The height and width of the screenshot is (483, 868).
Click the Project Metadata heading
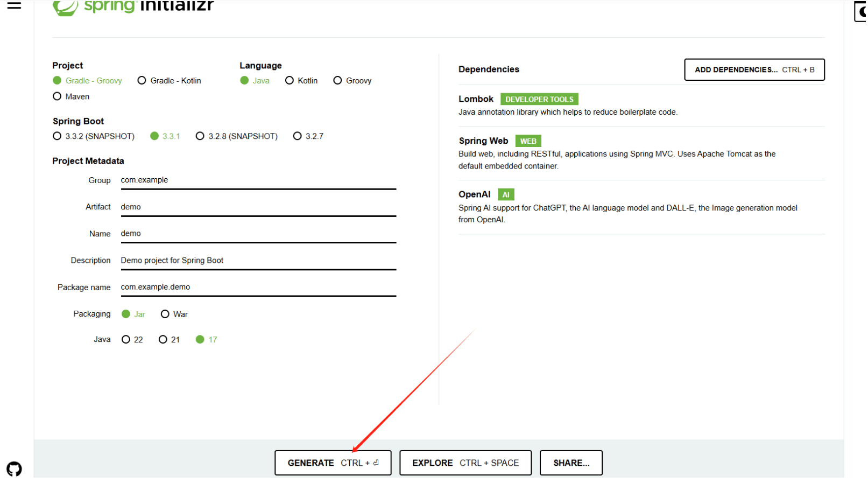(88, 161)
